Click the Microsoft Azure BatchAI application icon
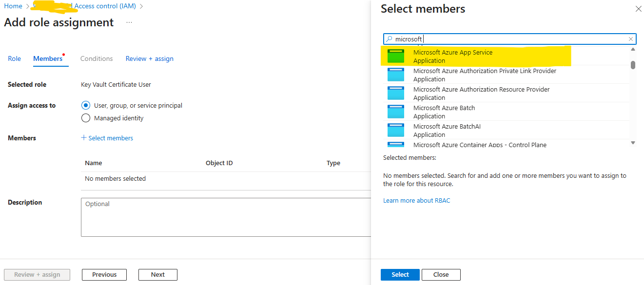 coord(396,130)
